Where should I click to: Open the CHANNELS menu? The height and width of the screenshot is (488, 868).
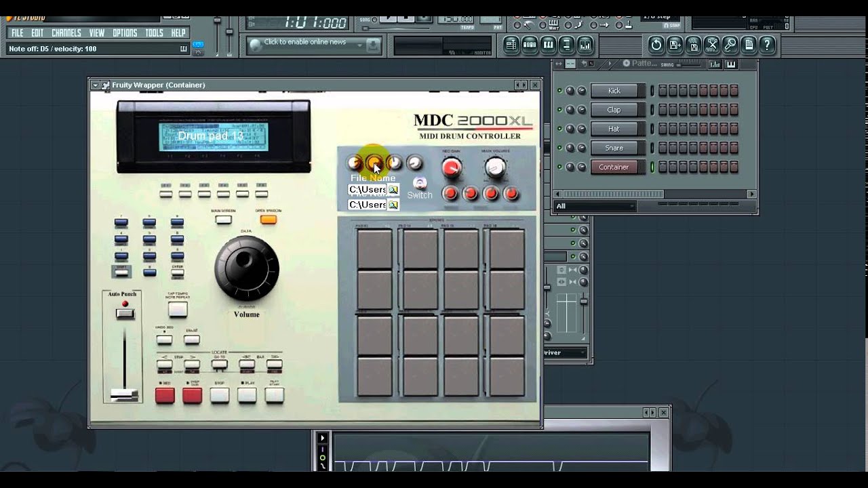[x=66, y=33]
